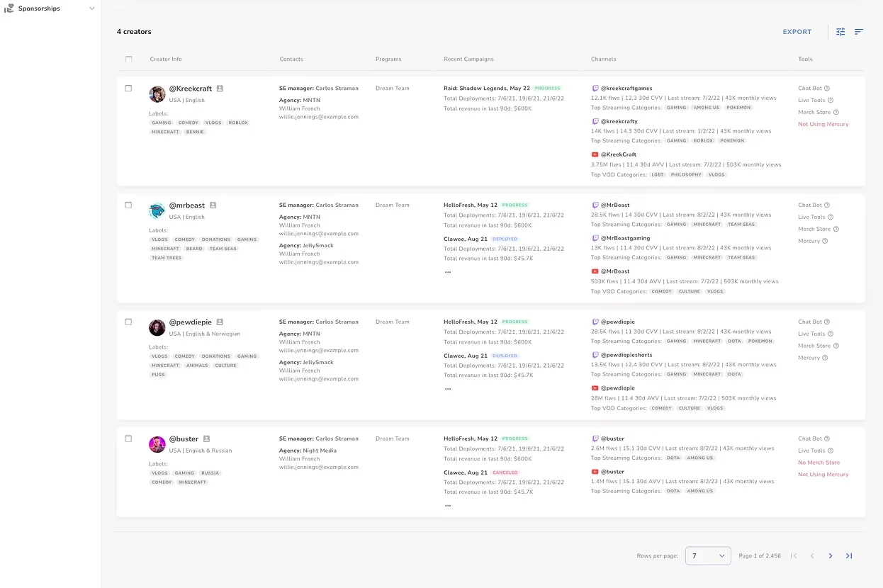Screen dimensions: 883x588
Task: Click the TEAM TREES label under @mrbeast
Action: coord(167,258)
